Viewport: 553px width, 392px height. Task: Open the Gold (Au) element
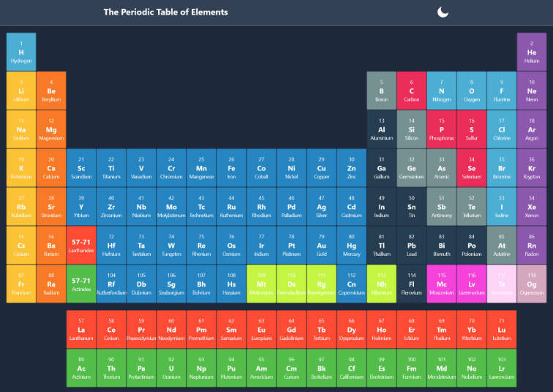(x=321, y=246)
